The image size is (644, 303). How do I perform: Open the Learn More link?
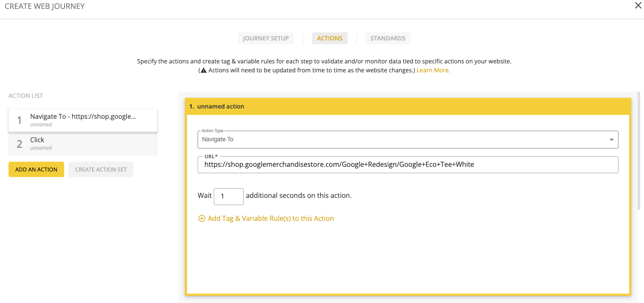pyautogui.click(x=433, y=71)
